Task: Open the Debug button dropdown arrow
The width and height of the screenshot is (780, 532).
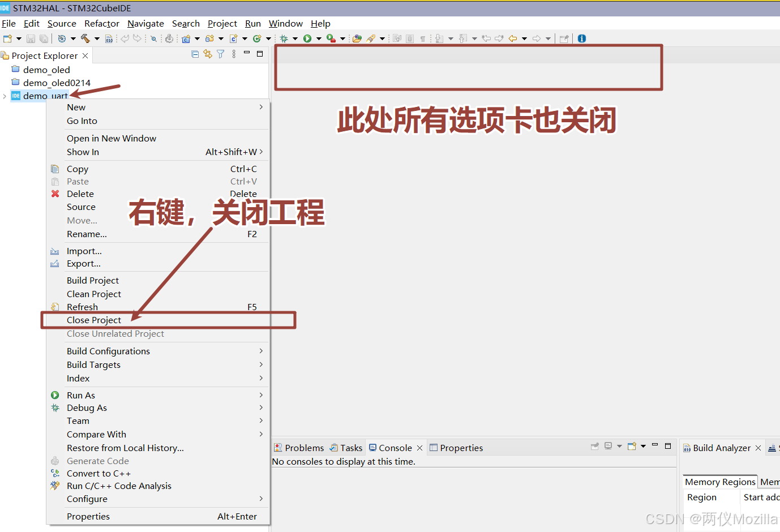Action: 295,38
